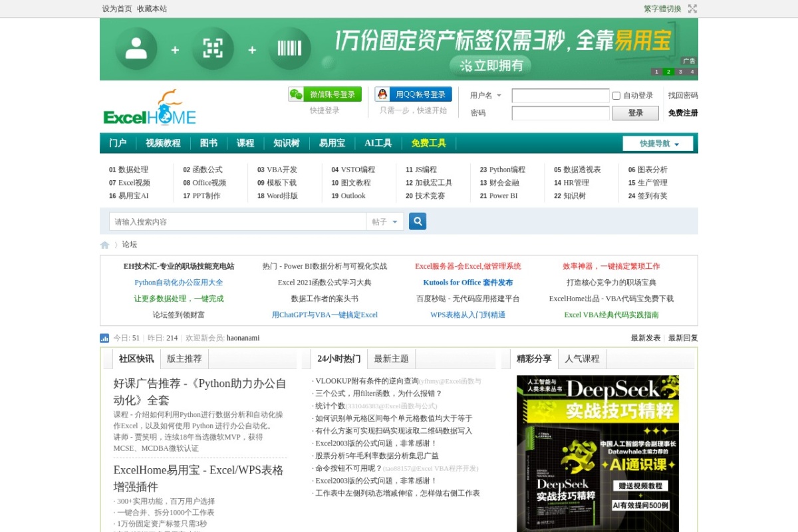Click the ExcelHome logo
The height and width of the screenshot is (532, 798).
150,108
